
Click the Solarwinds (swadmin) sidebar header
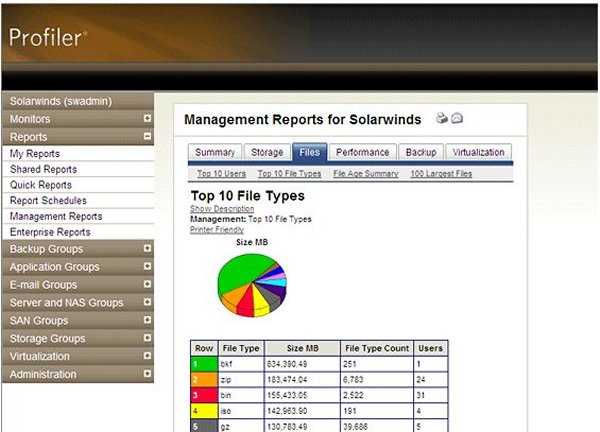tap(78, 101)
